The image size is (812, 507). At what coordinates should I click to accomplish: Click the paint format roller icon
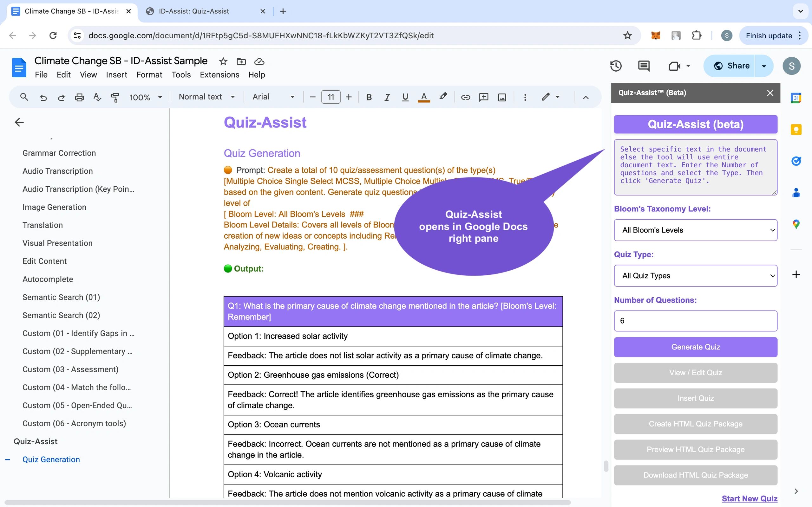click(115, 97)
